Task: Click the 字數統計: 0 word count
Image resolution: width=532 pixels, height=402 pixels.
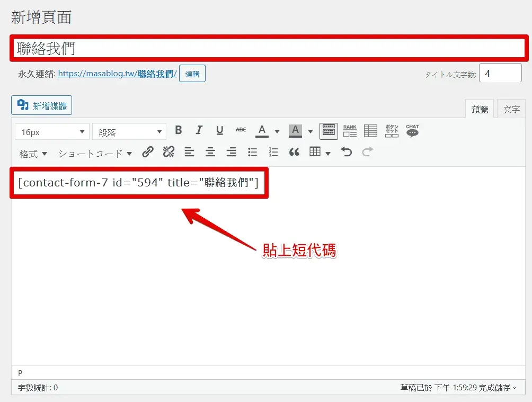Action: click(x=38, y=388)
